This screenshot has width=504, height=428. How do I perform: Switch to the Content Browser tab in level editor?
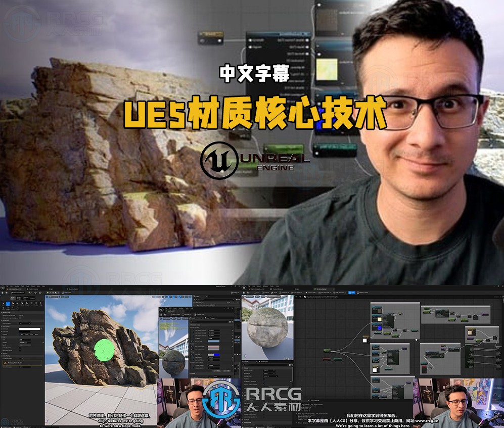32,289
